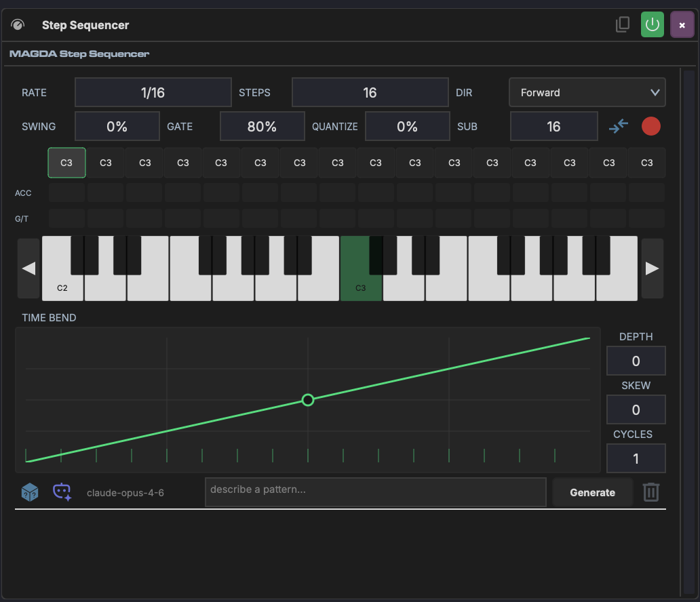
Task: Click the dice icon to randomize pattern
Action: tap(28, 492)
